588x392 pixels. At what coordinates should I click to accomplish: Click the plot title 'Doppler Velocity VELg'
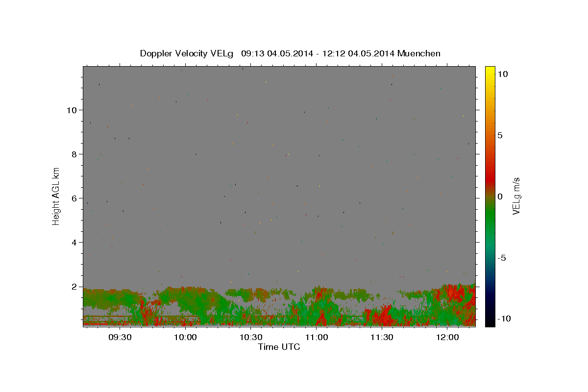[187, 53]
